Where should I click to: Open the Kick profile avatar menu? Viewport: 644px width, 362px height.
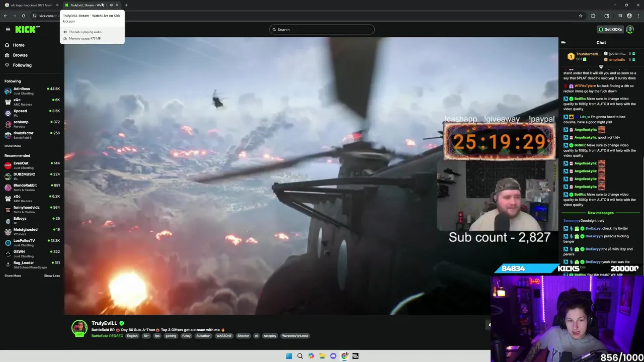[x=630, y=30]
